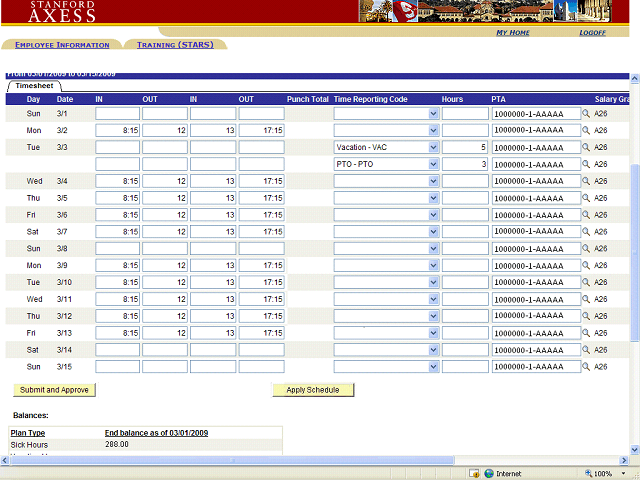Image resolution: width=640 pixels, height=480 pixels.
Task: Switch to Employee Information tab
Action: (x=62, y=45)
